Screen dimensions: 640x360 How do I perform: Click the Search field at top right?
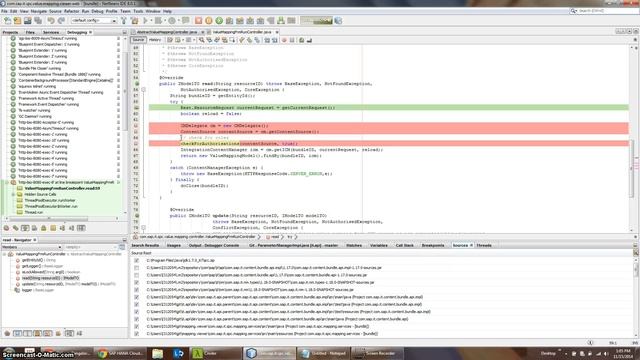tap(605, 11)
